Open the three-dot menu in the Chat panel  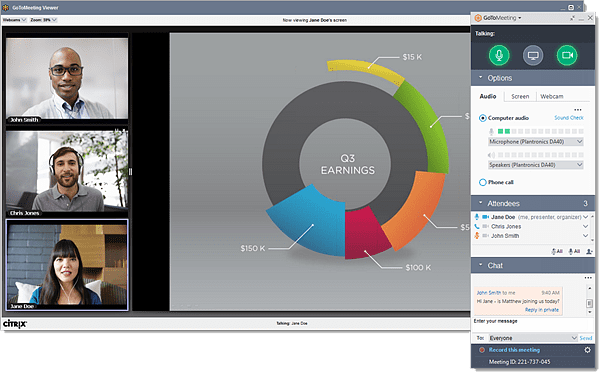pos(588,278)
